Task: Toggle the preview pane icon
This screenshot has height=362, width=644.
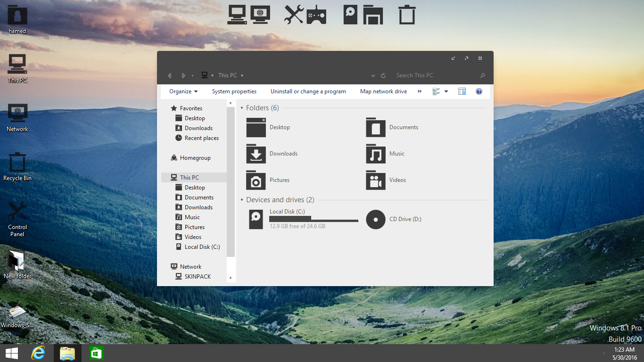Action: pos(462,91)
